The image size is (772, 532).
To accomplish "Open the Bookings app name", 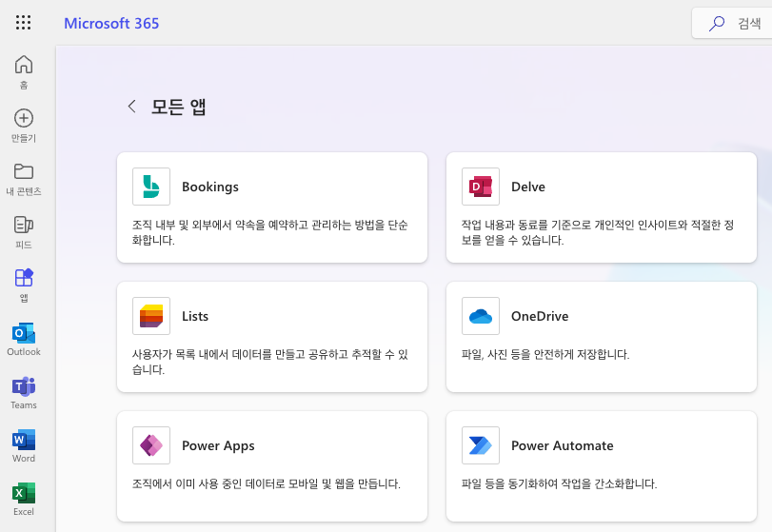I will [210, 187].
